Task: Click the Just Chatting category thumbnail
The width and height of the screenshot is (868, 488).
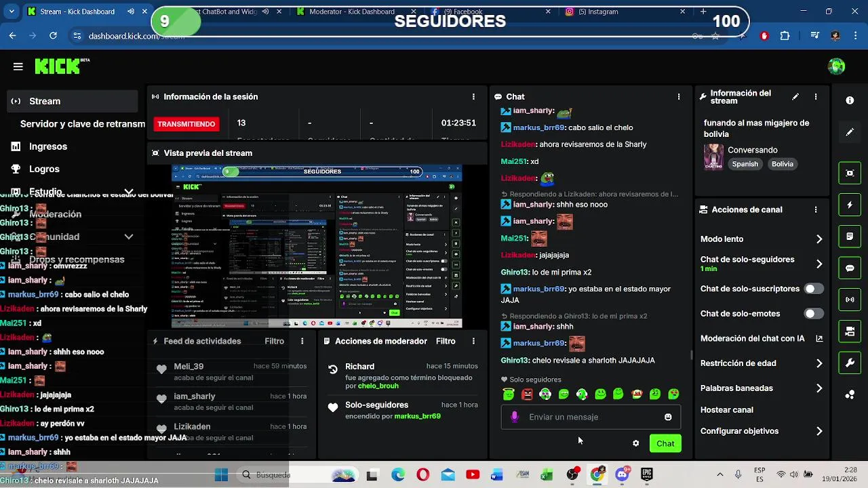Action: (713, 157)
